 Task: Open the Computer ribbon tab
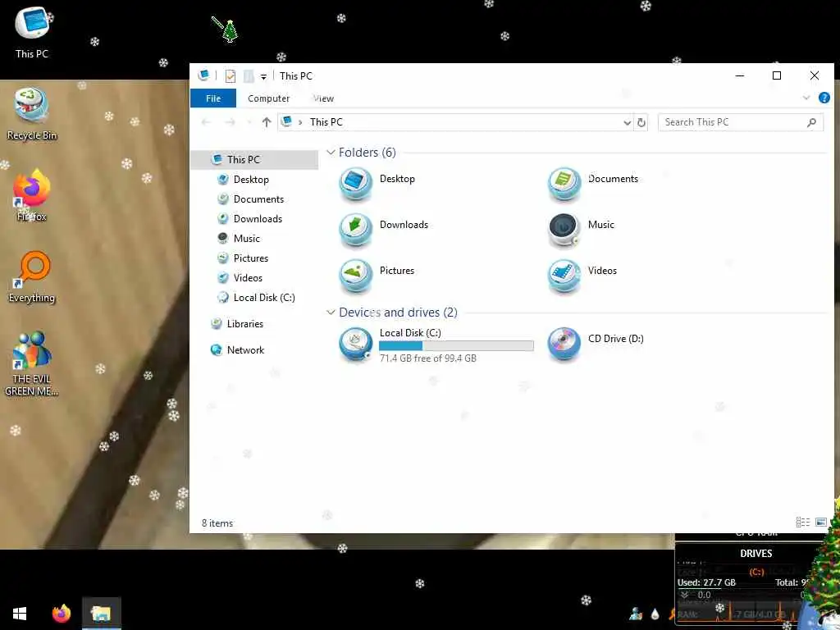coord(268,98)
